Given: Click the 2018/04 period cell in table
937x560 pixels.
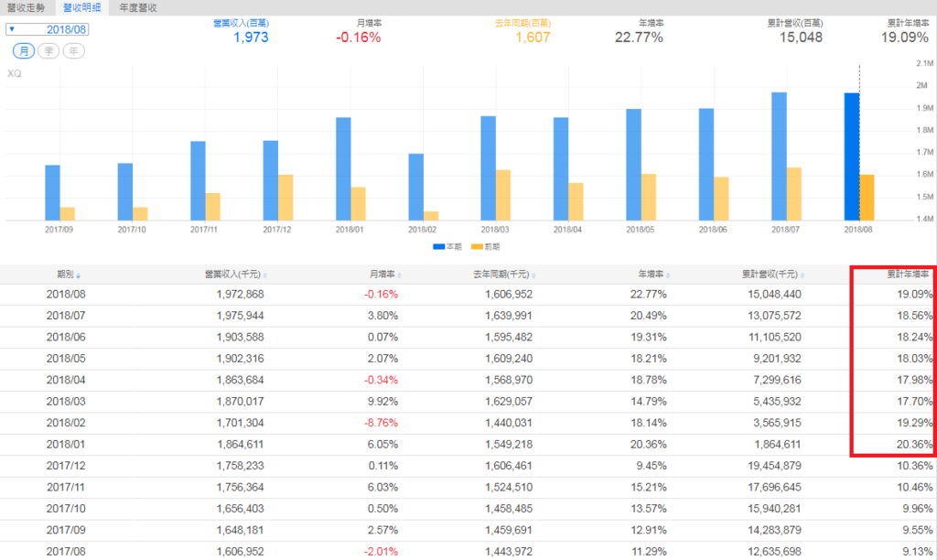Looking at the screenshot, I should (x=66, y=380).
